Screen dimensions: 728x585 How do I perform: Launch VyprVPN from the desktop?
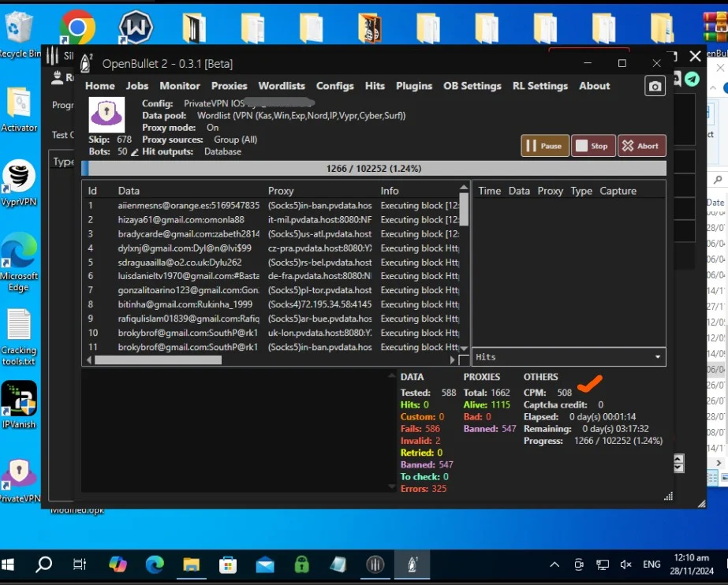19,182
